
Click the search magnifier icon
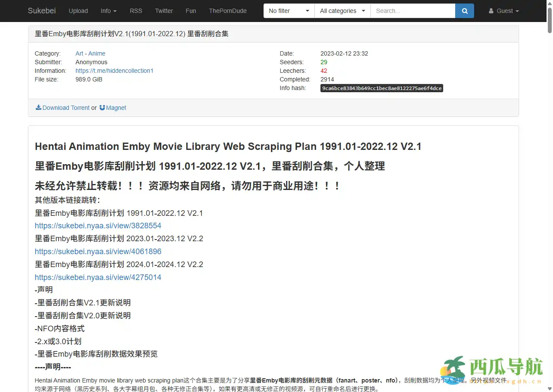tap(464, 11)
